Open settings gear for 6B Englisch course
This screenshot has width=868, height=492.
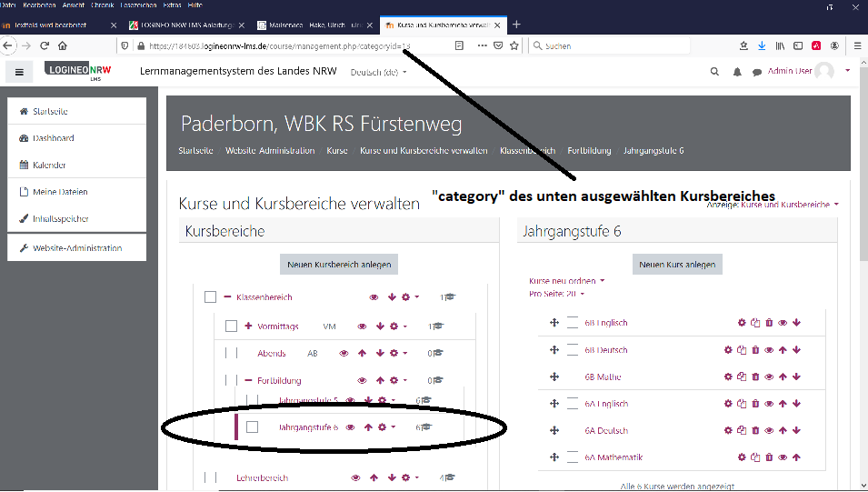coord(742,323)
